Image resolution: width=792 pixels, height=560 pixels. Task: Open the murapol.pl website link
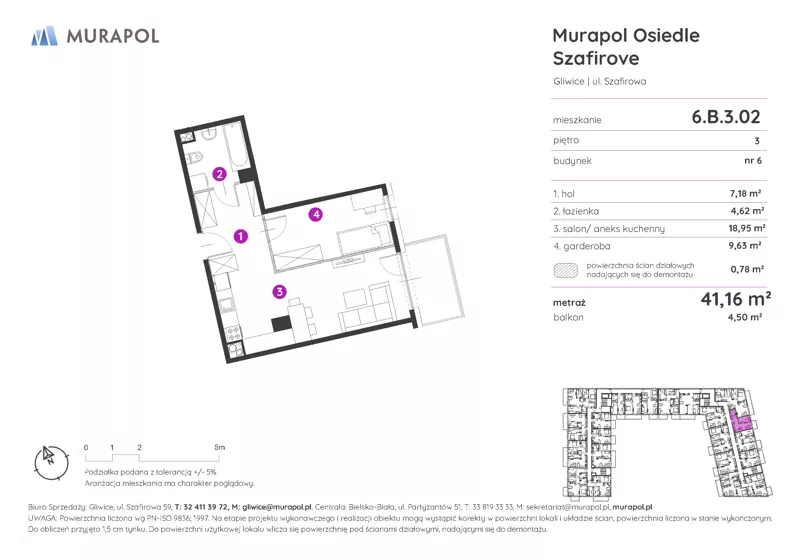point(632,507)
